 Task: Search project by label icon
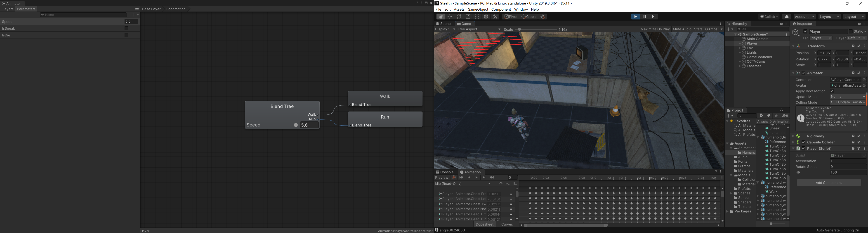(769, 116)
